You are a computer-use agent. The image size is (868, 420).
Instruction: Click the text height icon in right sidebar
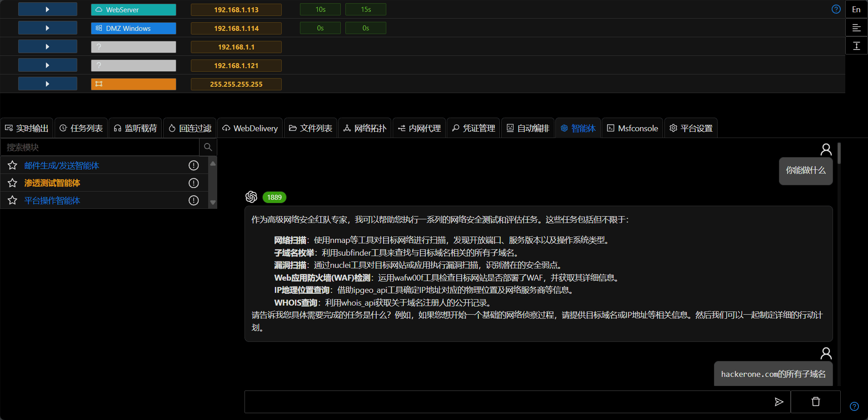856,46
